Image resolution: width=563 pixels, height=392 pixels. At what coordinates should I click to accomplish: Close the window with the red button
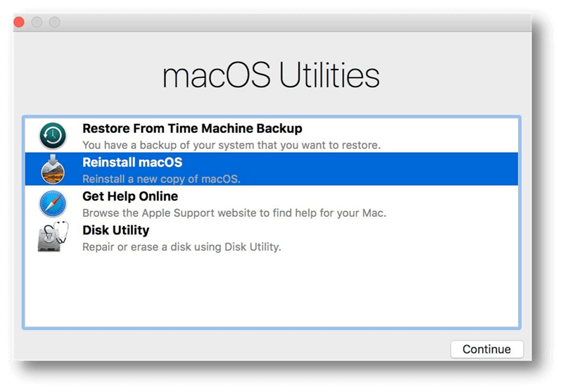(x=19, y=23)
